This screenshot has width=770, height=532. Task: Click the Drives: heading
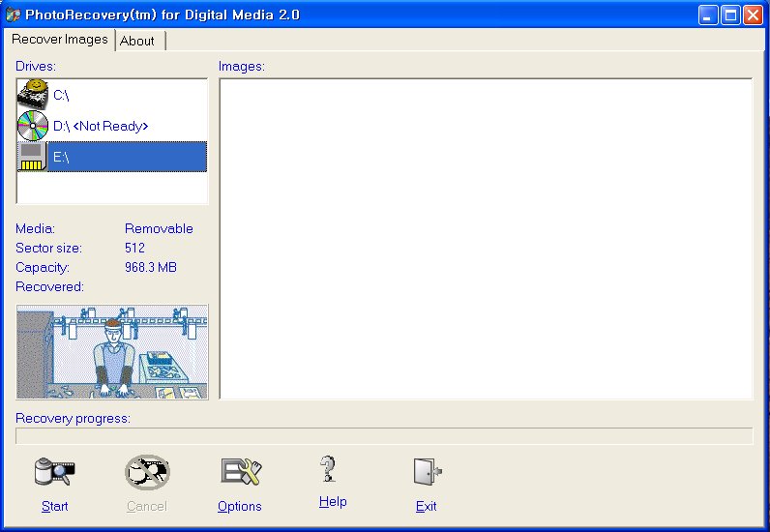[36, 66]
